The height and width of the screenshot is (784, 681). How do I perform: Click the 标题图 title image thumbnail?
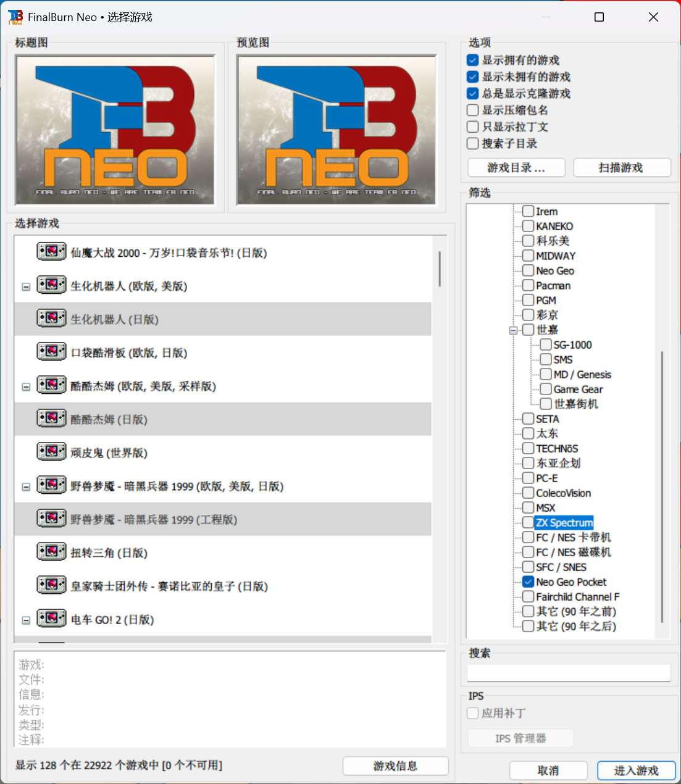click(115, 130)
